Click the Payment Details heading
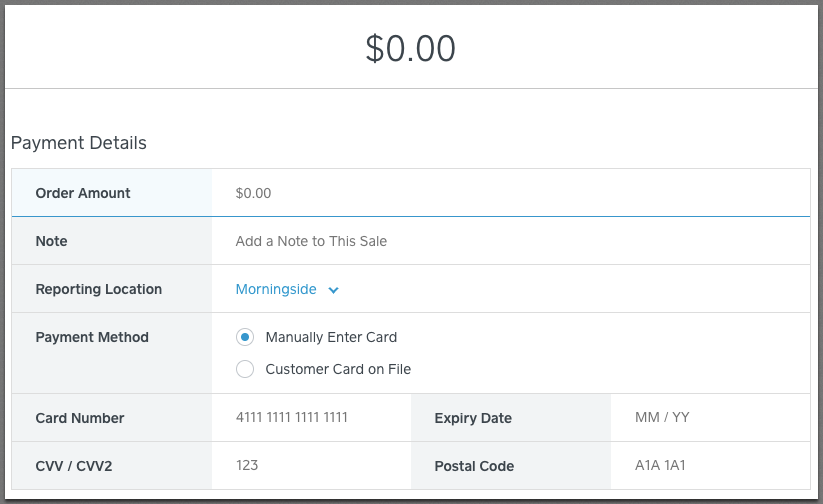This screenshot has width=823, height=504. (79, 143)
